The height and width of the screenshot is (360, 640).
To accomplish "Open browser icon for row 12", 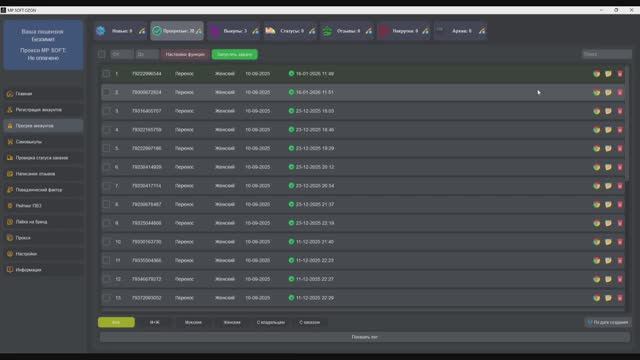I will coord(597,279).
